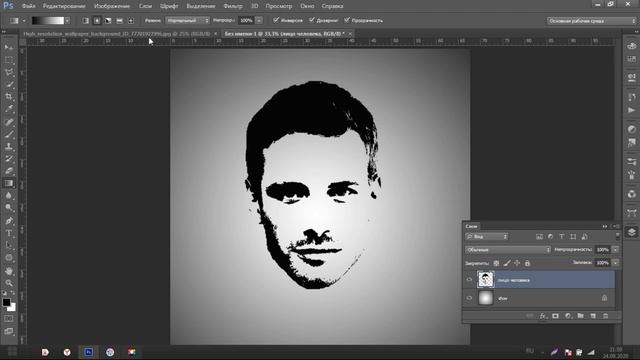640x360 pixels.
Task: Toggle lock image pixels brush icon
Action: (507, 263)
